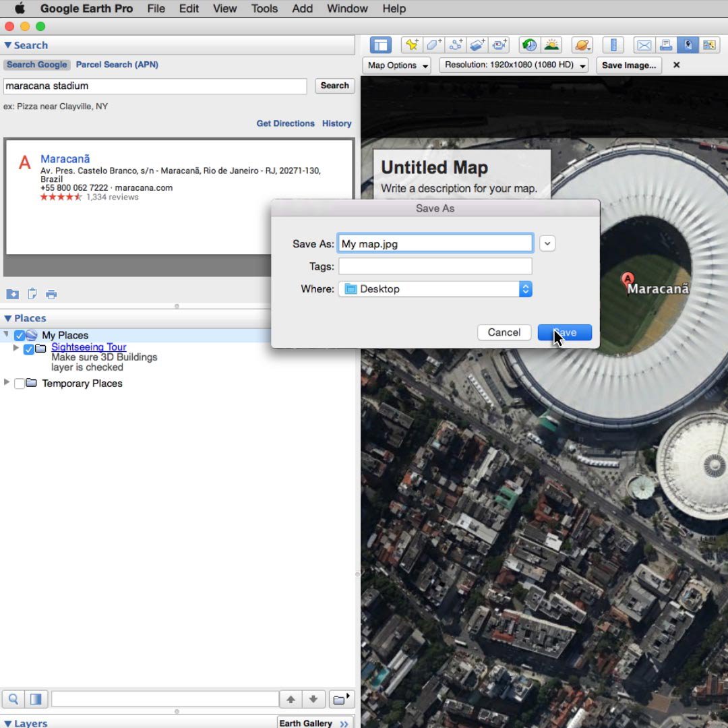This screenshot has height=728, width=728.
Task: Add an image overlay from toolbar
Action: coord(477,45)
